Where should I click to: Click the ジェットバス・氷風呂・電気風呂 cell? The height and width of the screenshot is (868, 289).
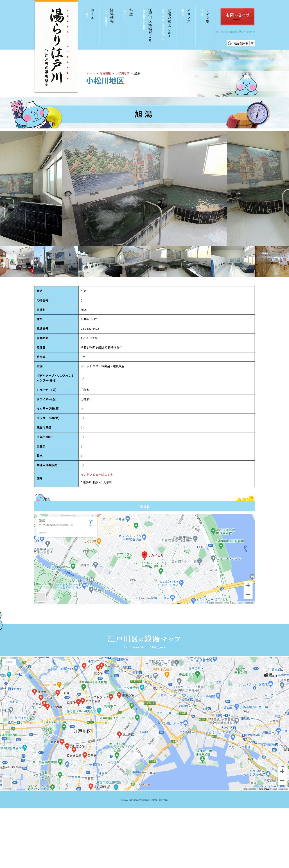tap(166, 366)
